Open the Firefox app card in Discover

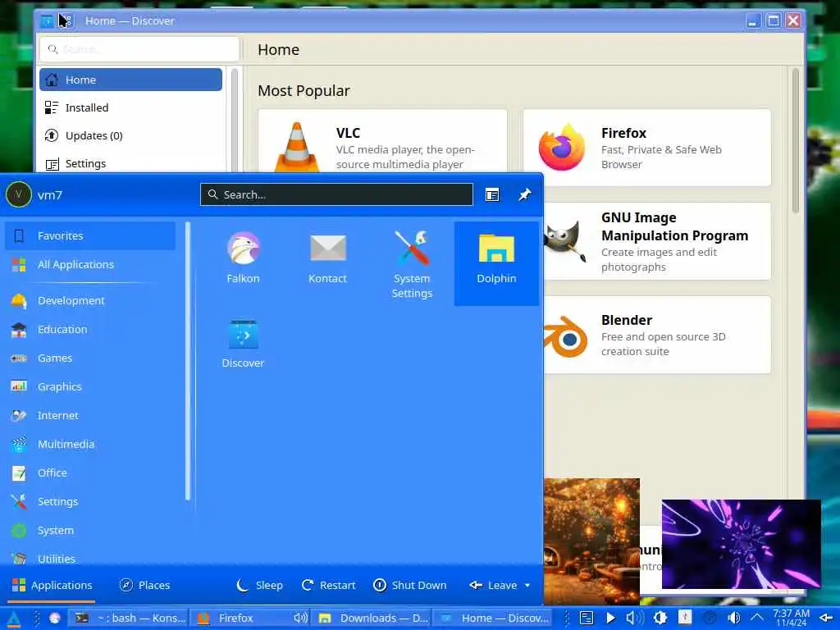tap(646, 148)
